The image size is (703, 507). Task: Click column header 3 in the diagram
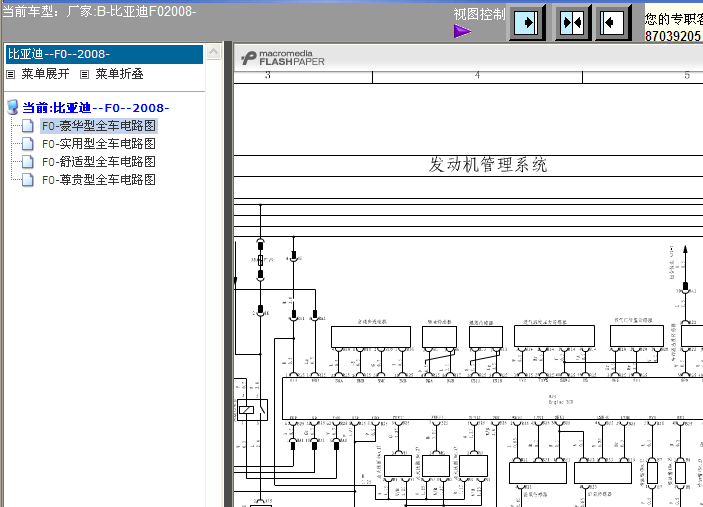pyautogui.click(x=268, y=75)
